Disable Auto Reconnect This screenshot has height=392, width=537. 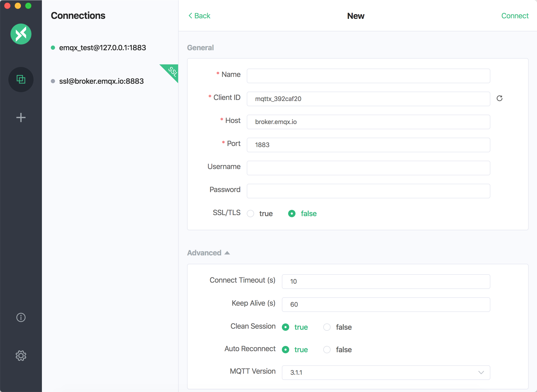coord(327,350)
